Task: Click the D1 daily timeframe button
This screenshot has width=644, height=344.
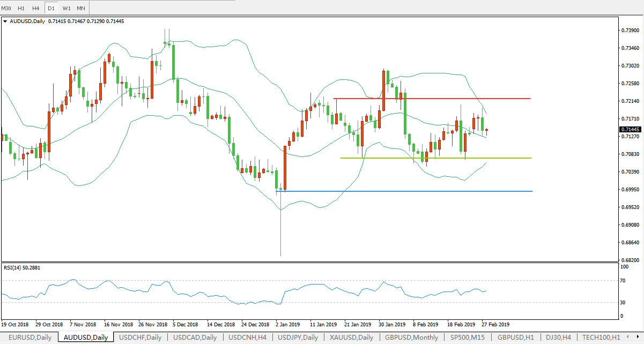Action: click(51, 8)
